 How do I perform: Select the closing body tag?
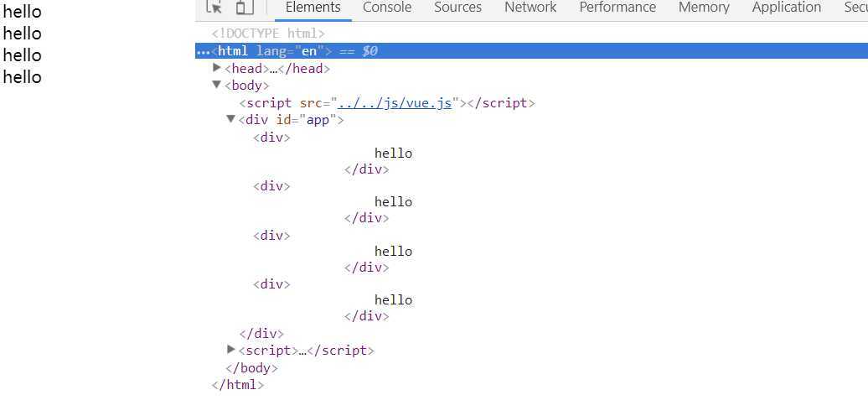coord(251,368)
